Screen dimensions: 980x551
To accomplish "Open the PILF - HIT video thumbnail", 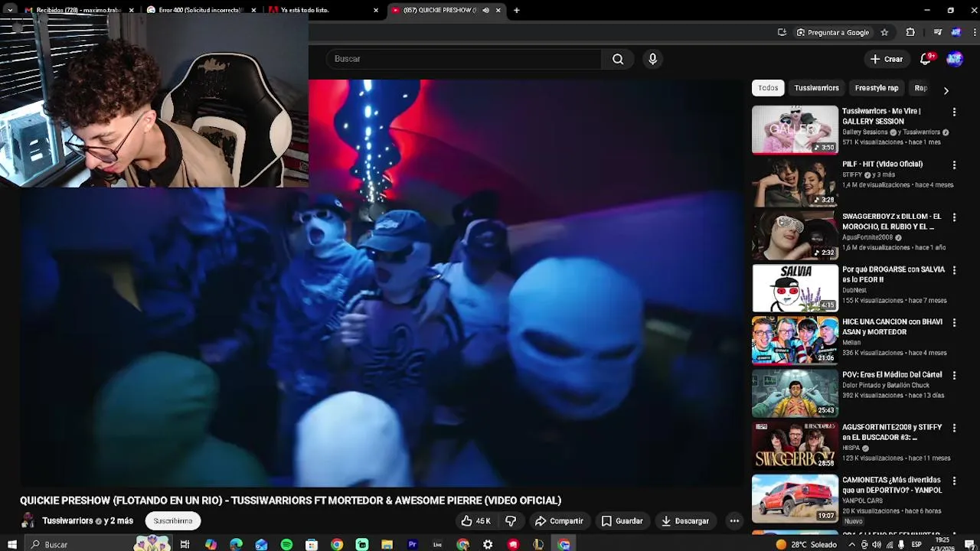I will click(x=795, y=182).
